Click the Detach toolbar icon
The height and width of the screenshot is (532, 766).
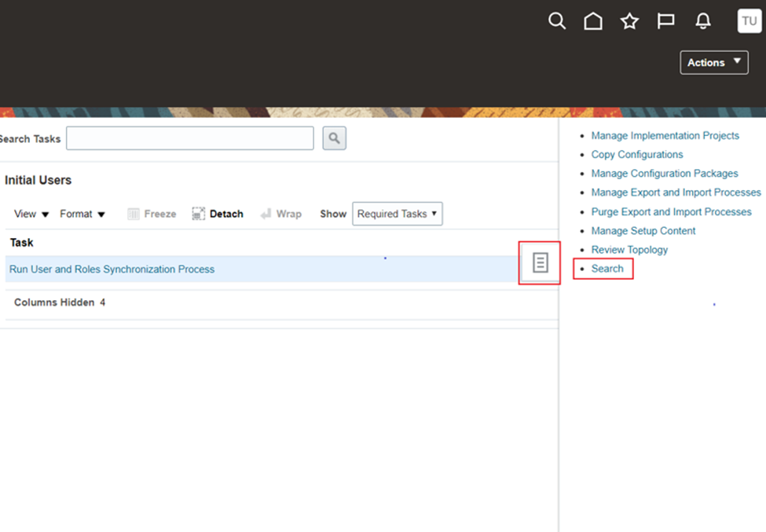tap(199, 214)
